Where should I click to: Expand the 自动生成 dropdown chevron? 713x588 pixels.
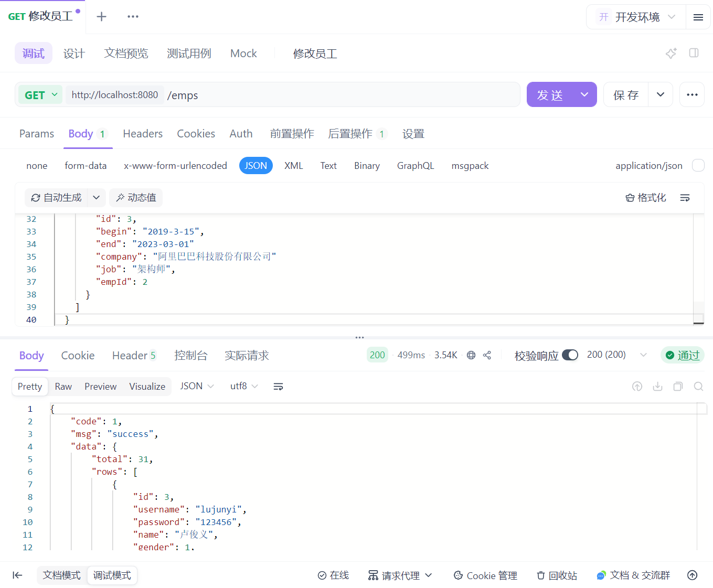[96, 198]
